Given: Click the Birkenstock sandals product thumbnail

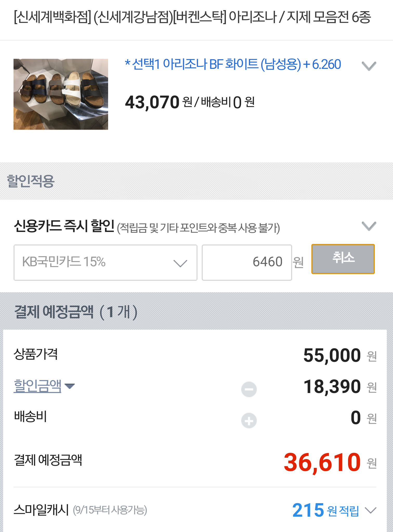Looking at the screenshot, I should click(61, 94).
